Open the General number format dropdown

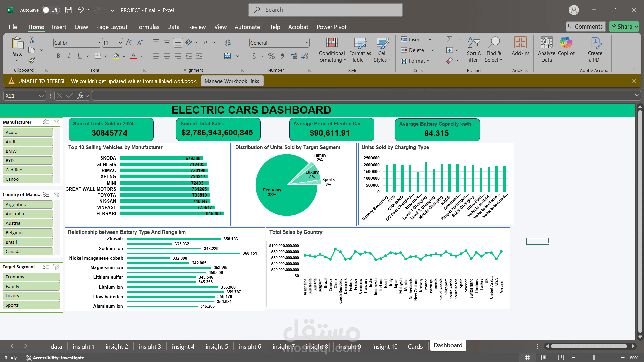click(x=307, y=43)
